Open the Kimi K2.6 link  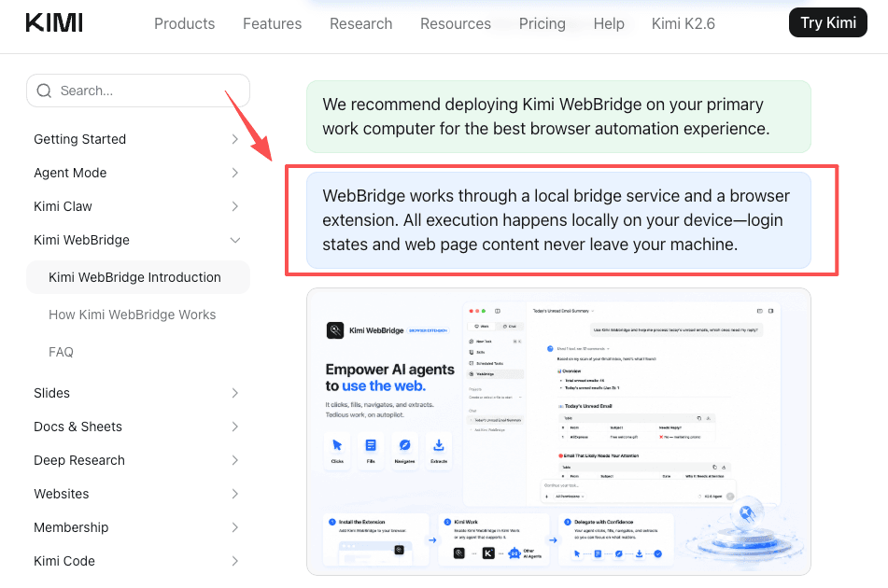tap(684, 23)
